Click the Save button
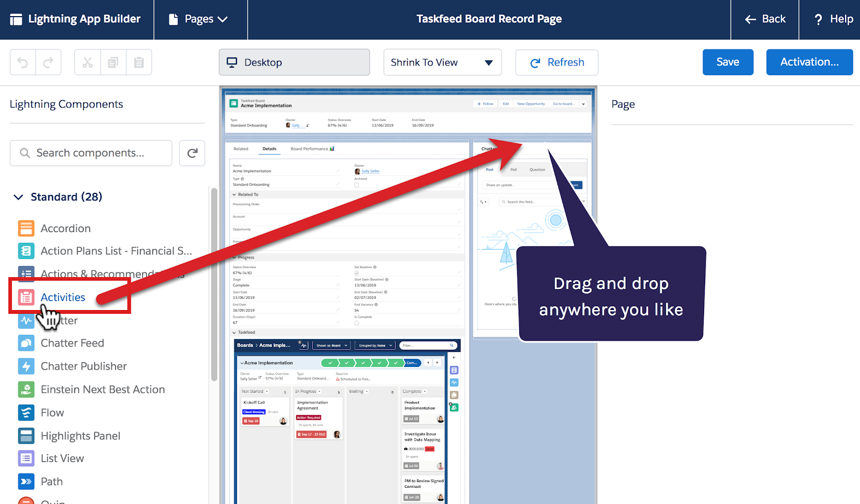The width and height of the screenshot is (860, 504). tap(728, 62)
